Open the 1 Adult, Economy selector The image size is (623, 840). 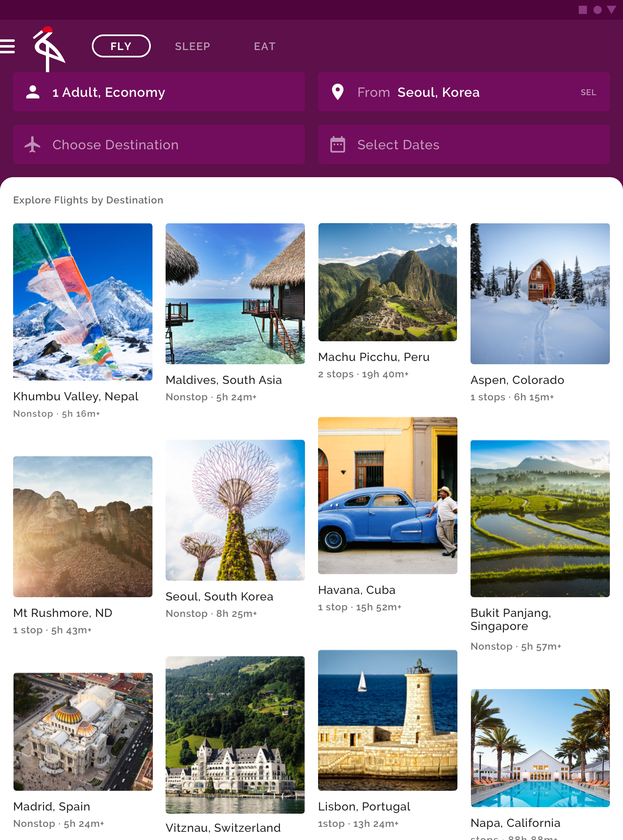coord(159,92)
